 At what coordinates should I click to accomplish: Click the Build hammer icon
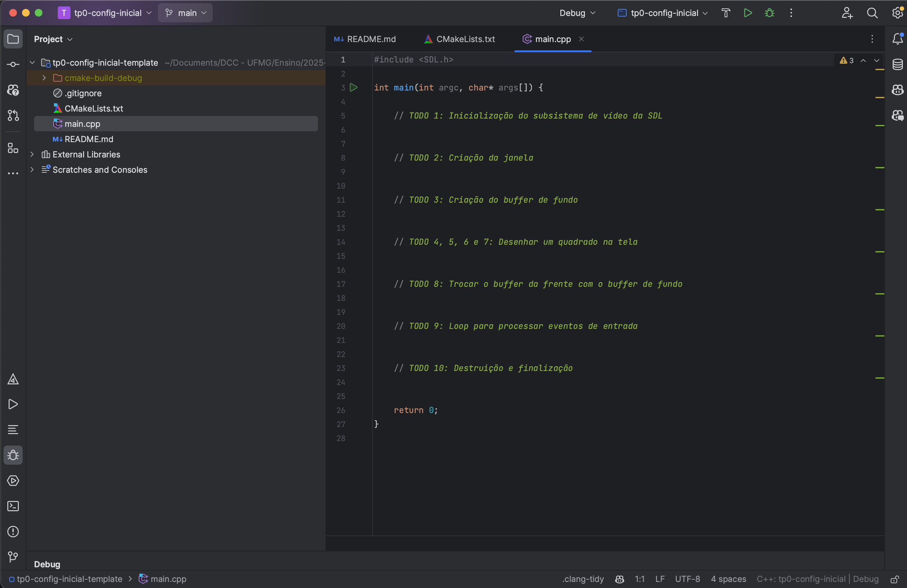click(726, 13)
